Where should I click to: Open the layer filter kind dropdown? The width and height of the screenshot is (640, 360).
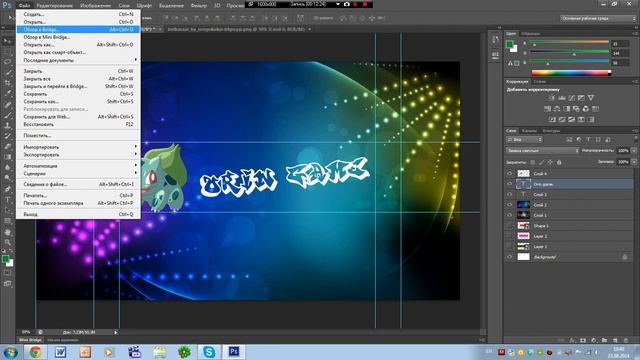524,140
